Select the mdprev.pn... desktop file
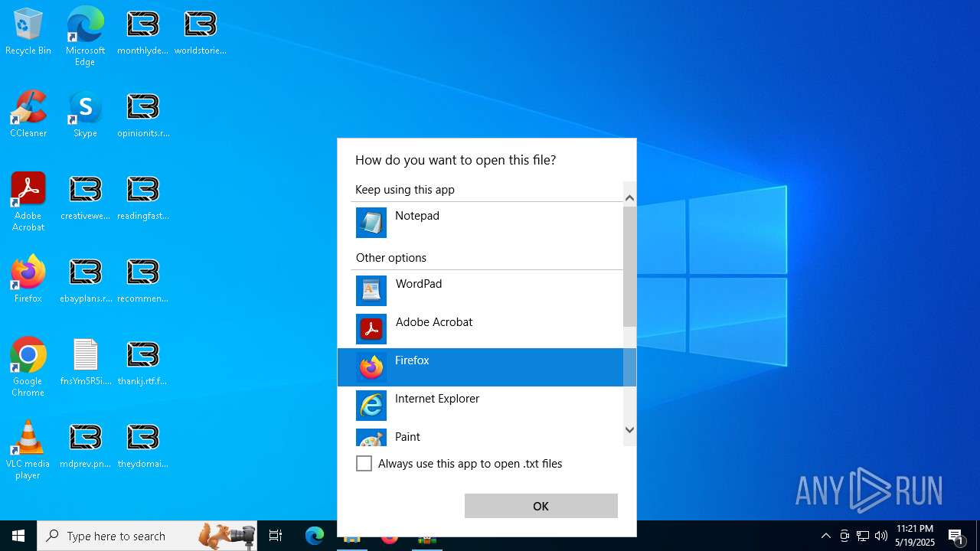980x551 pixels. [x=86, y=446]
